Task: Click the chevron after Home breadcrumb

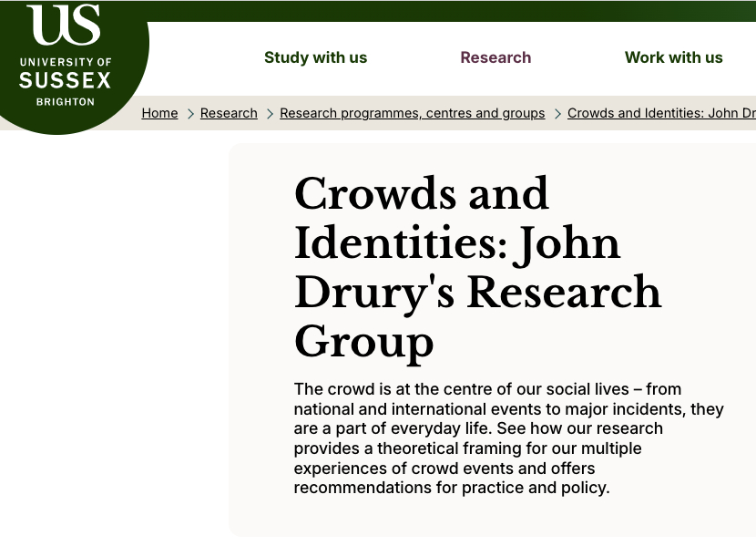Action: coord(190,114)
